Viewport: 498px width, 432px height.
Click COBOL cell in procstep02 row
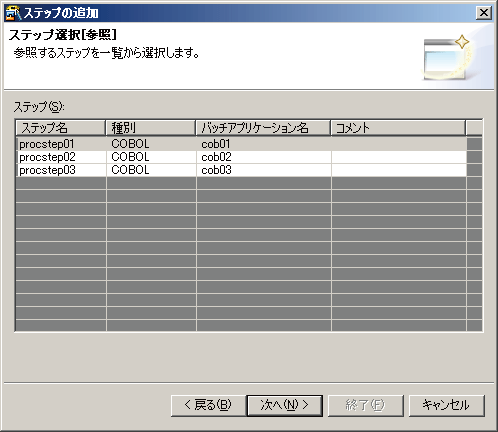(x=151, y=157)
